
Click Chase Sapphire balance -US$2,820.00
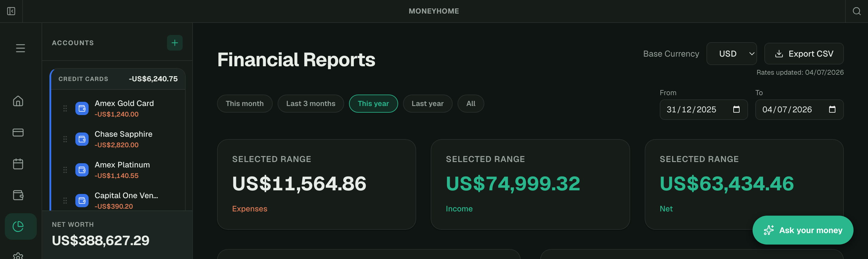[x=117, y=145]
